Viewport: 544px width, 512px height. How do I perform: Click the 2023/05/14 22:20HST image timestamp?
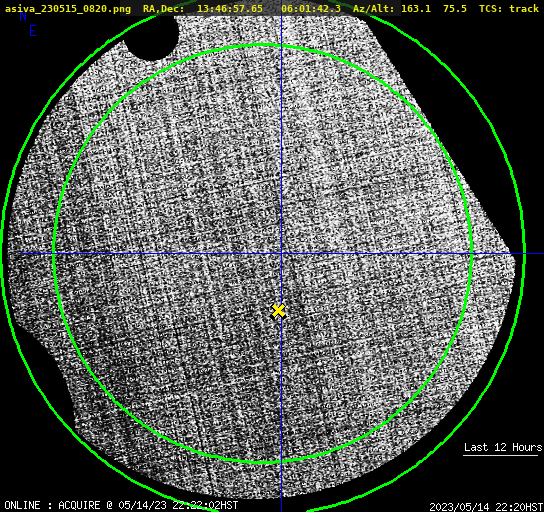(486, 507)
